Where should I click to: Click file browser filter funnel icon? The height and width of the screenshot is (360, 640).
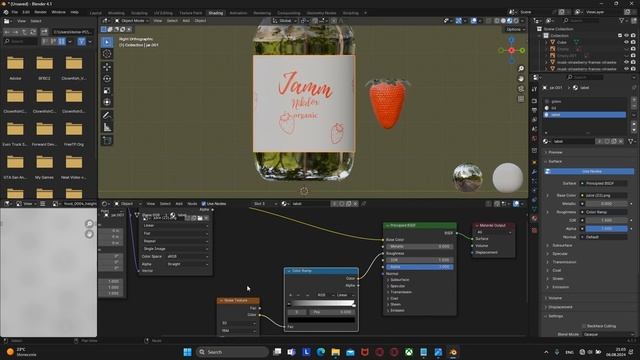82,41
